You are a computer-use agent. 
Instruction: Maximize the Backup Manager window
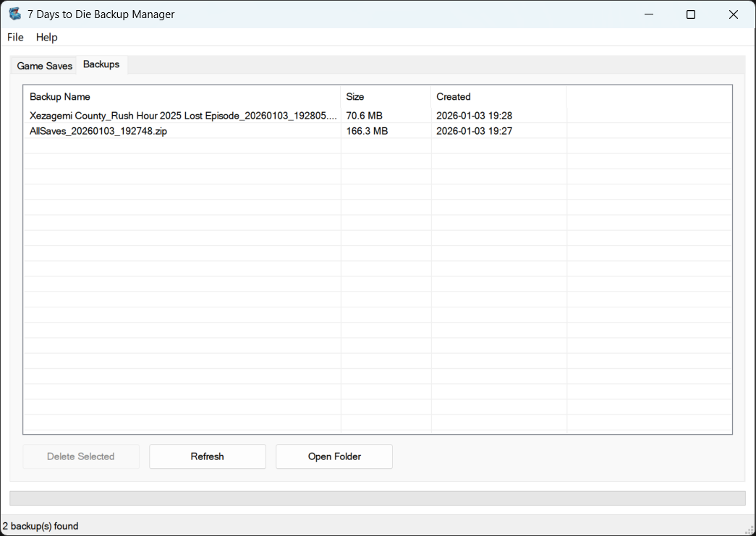[691, 14]
